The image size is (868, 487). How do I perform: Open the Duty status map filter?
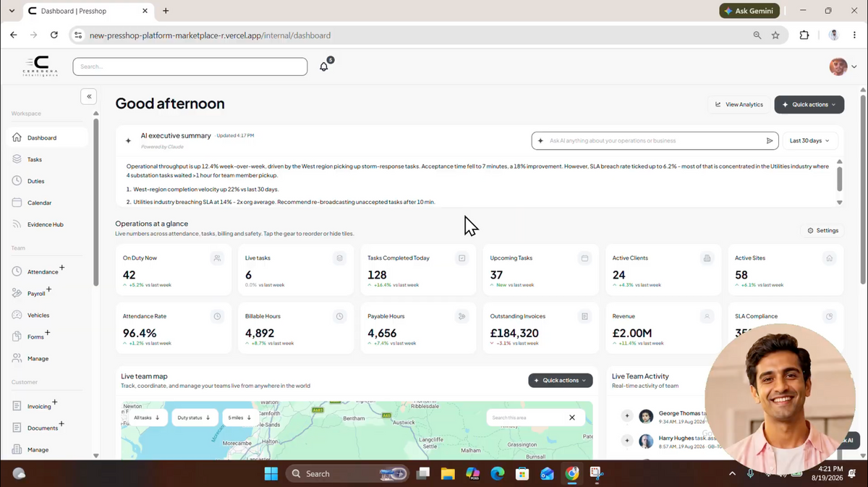point(195,418)
